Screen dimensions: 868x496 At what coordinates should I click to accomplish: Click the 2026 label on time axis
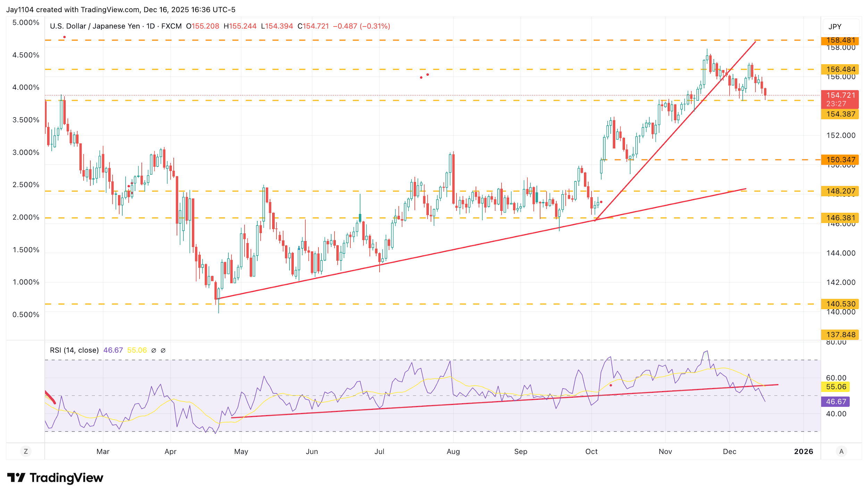point(803,452)
